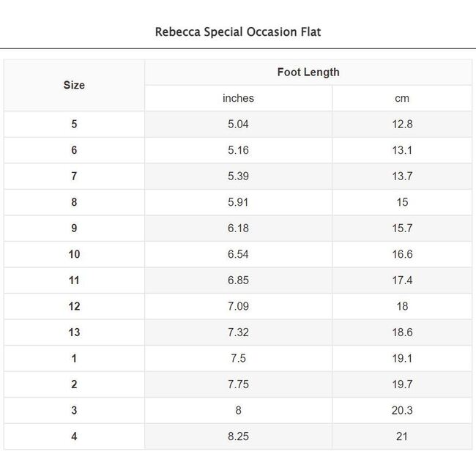The image size is (476, 476).
Task: Select the 6.85 inches value
Action: (x=238, y=280)
